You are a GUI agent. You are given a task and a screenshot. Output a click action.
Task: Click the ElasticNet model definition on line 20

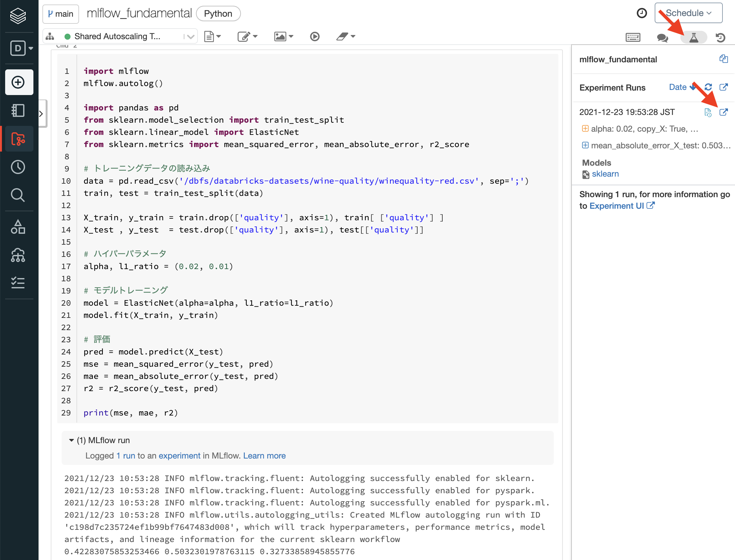click(208, 303)
